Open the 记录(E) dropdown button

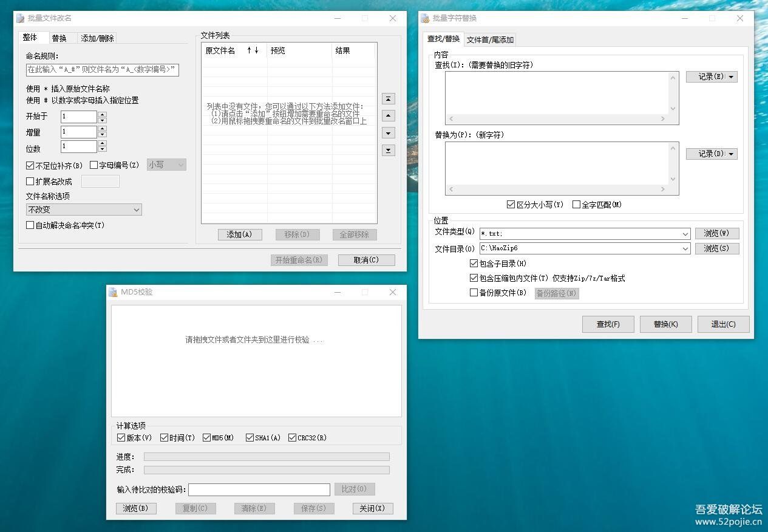click(712, 77)
